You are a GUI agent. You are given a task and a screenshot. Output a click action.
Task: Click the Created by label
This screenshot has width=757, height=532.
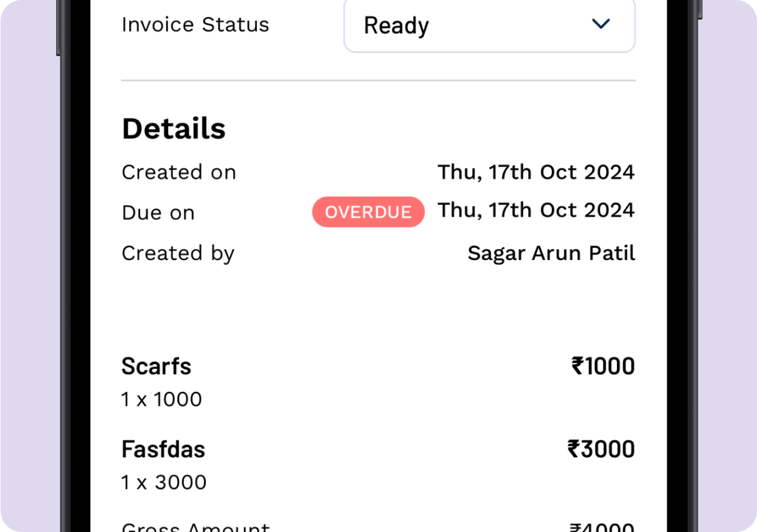178,252
